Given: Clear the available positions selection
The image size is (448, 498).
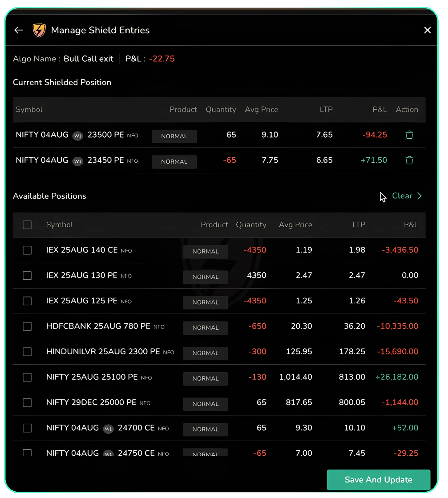Looking at the screenshot, I should 402,196.
